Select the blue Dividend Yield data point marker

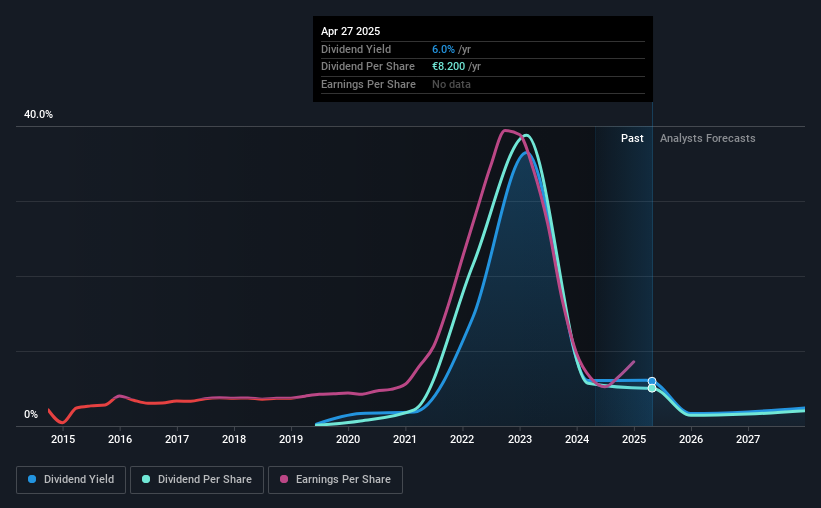652,381
